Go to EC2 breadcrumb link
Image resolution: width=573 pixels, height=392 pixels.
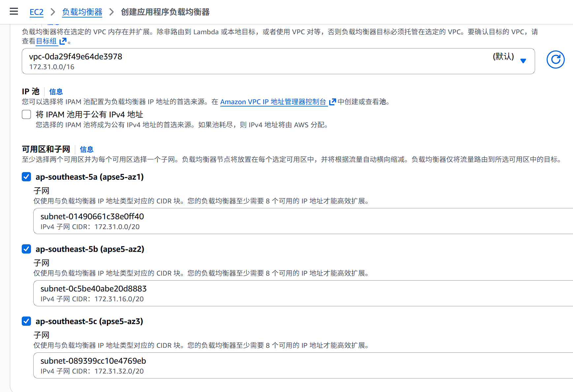coord(36,12)
